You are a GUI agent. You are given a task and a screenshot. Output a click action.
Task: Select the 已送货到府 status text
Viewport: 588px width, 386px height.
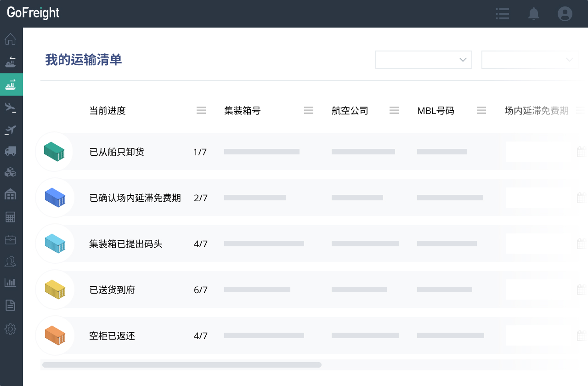[x=112, y=290]
